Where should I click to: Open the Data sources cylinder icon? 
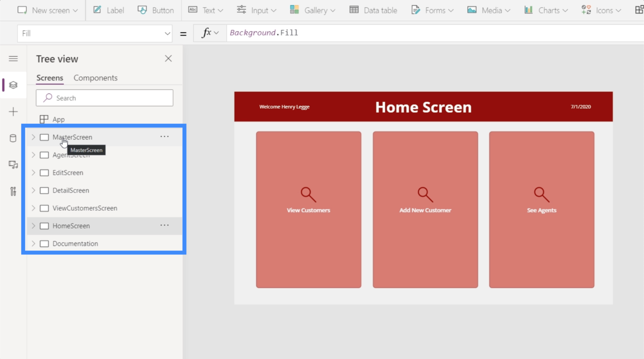pos(13,138)
